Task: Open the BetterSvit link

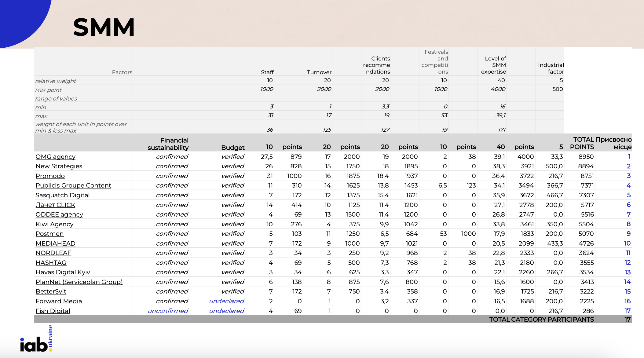Action: pos(51,291)
